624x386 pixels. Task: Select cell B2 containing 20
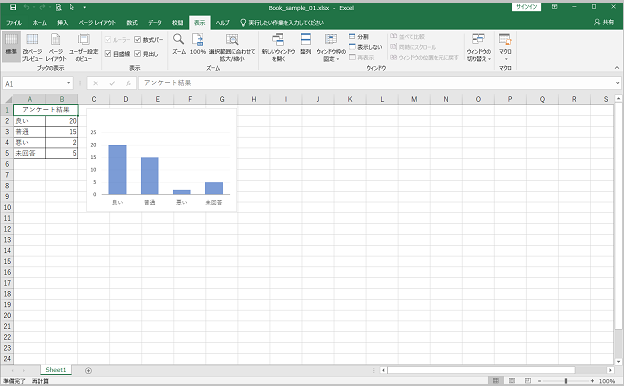click(62, 121)
